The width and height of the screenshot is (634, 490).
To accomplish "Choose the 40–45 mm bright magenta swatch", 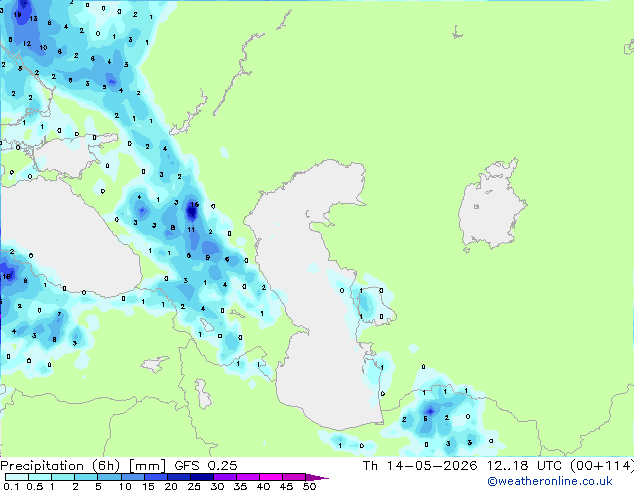I will coord(271,477).
